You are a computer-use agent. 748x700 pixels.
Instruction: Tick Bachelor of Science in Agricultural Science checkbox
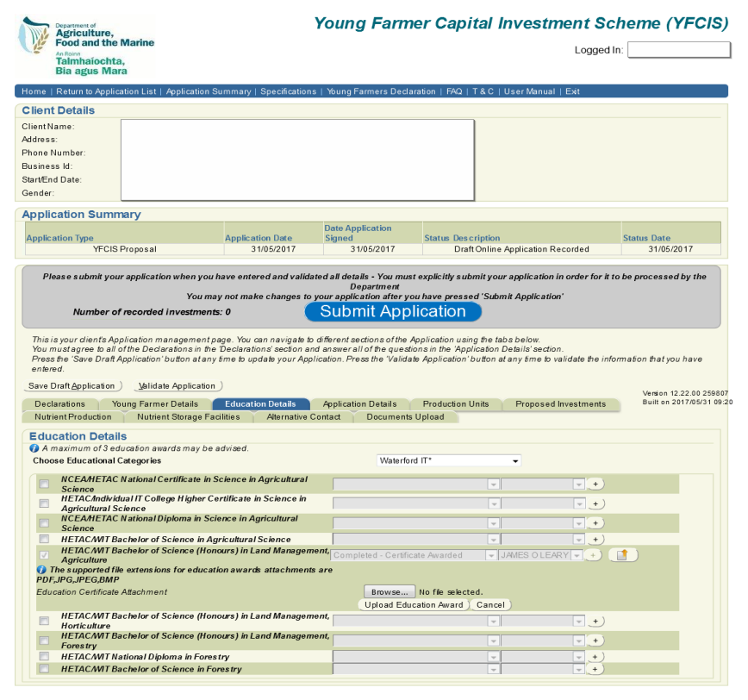pos(44,539)
